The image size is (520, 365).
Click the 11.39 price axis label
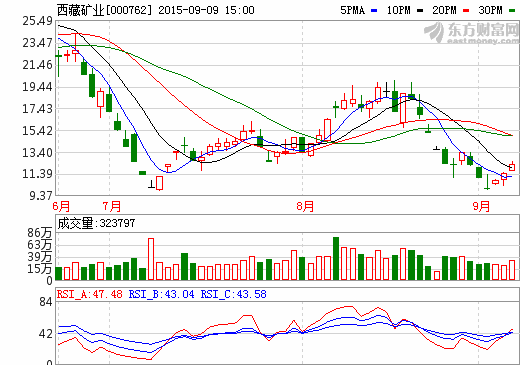[37, 174]
